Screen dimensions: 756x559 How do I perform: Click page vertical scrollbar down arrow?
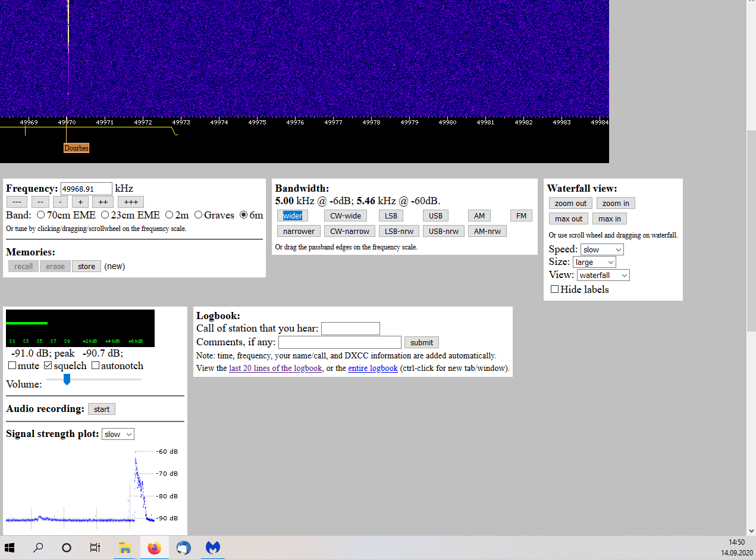[751, 530]
